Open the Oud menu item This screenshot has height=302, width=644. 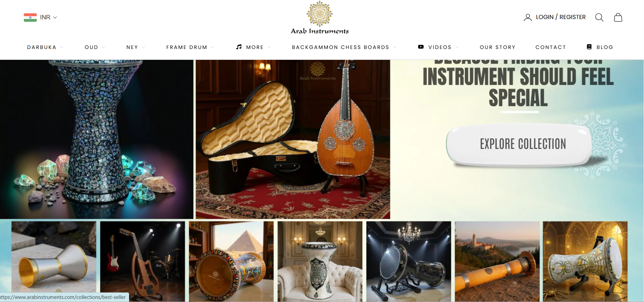(91, 47)
